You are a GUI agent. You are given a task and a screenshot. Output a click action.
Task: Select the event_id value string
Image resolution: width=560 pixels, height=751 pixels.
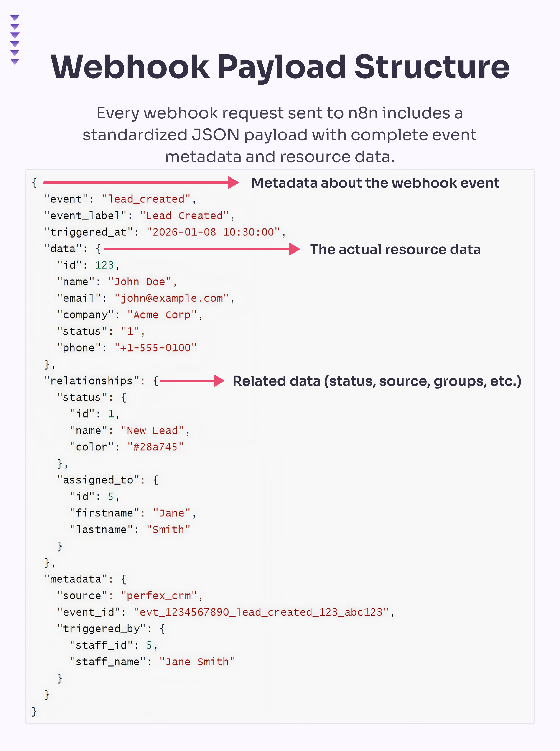click(x=261, y=612)
